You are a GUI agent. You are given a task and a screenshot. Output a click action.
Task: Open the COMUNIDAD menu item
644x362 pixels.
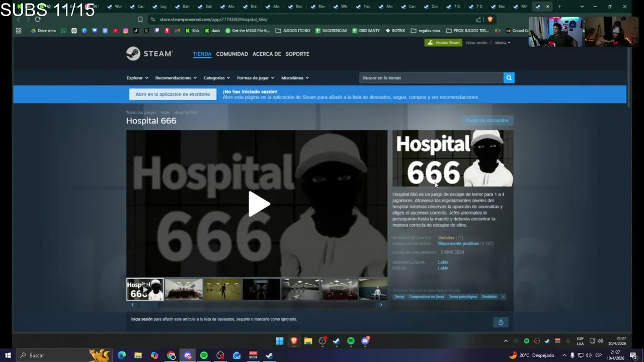coord(232,54)
